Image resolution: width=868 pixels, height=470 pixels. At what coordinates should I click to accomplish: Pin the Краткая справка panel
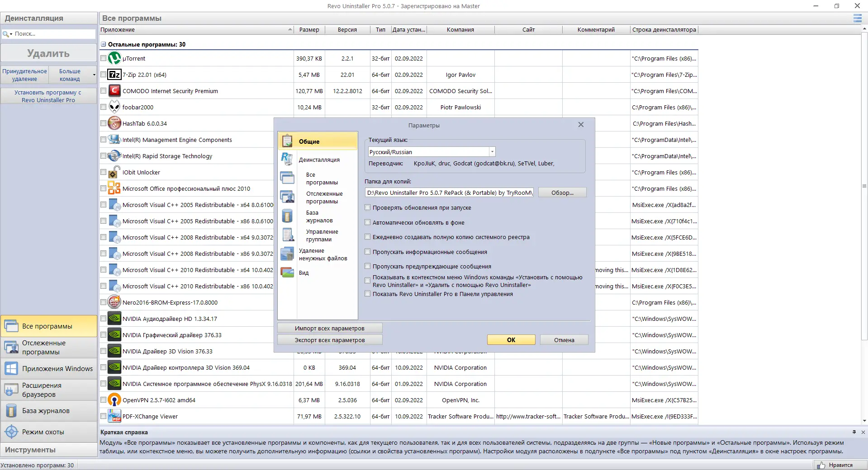coord(854,432)
